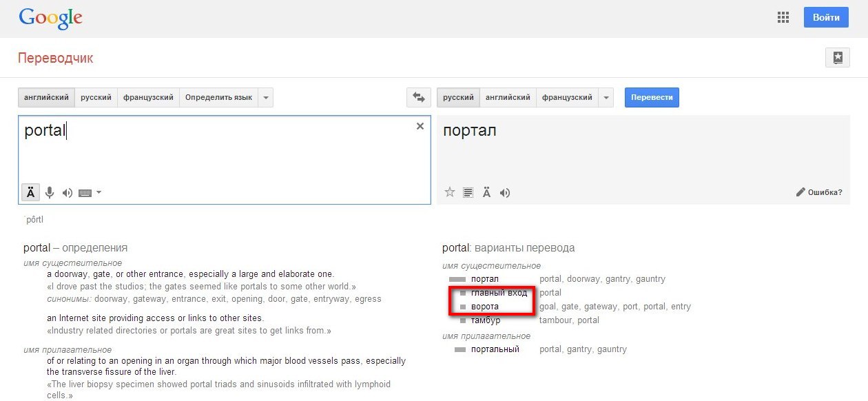Expand source language list arrow

[266, 98]
